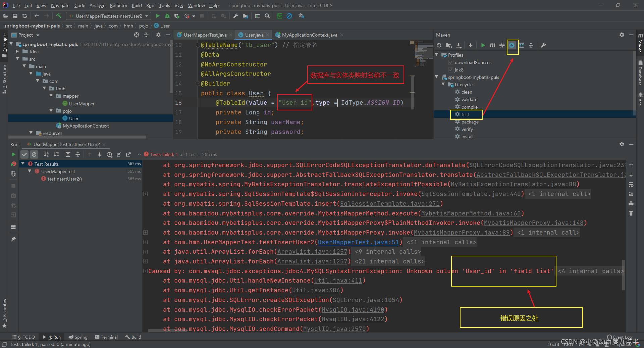Select testInsertUser2() in test results
644x348 pixels.
64,179
